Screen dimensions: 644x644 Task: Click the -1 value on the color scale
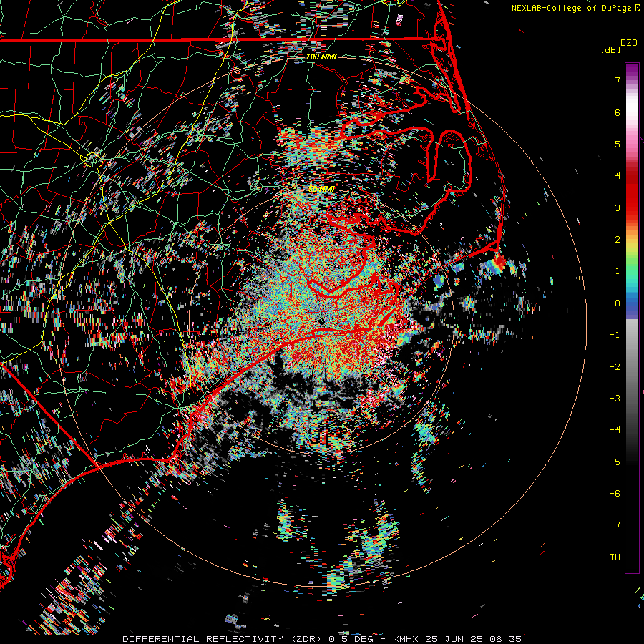615,335
